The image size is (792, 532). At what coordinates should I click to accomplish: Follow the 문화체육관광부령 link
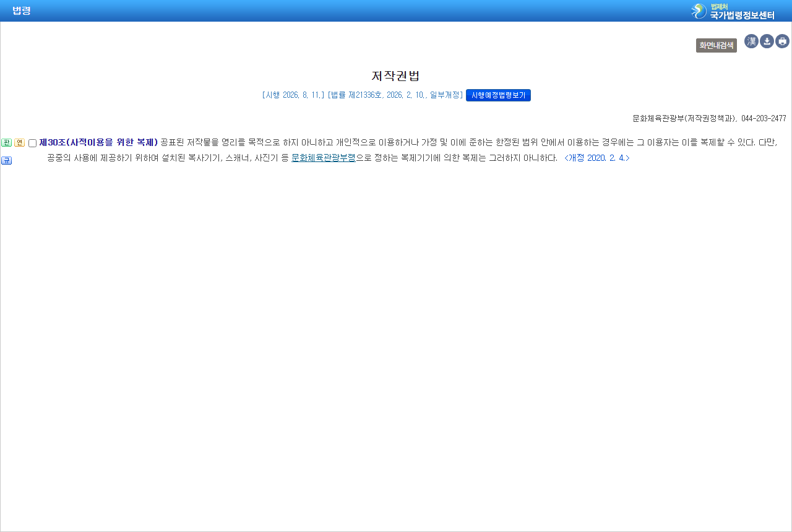[x=324, y=158]
